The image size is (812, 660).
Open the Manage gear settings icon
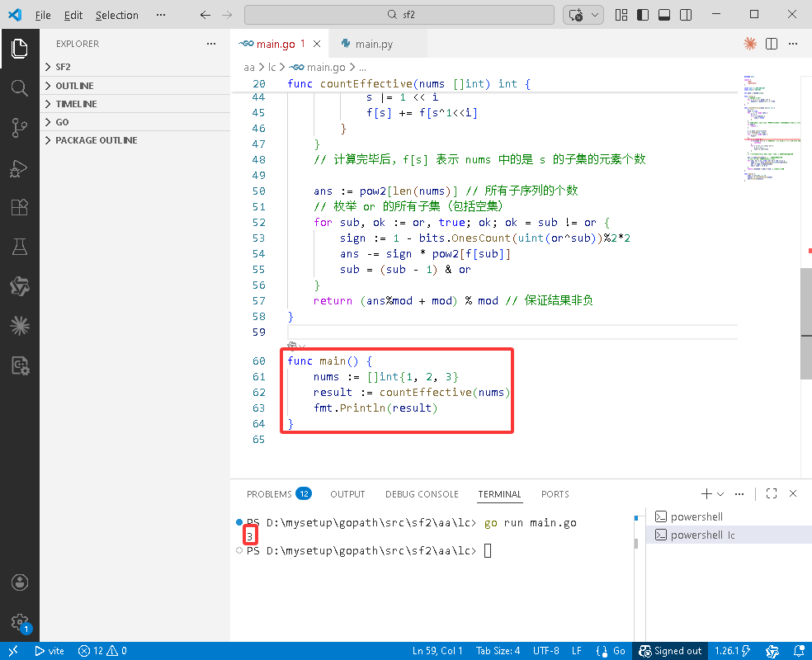20,622
